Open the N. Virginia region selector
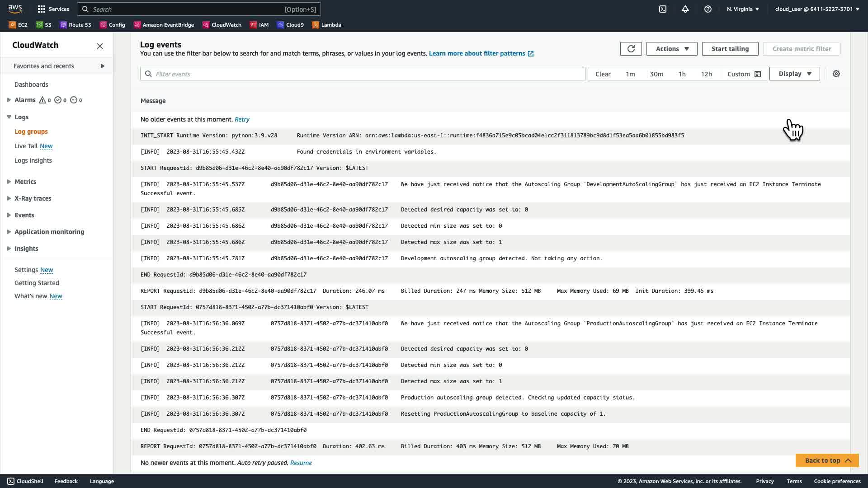The height and width of the screenshot is (488, 868). [742, 9]
